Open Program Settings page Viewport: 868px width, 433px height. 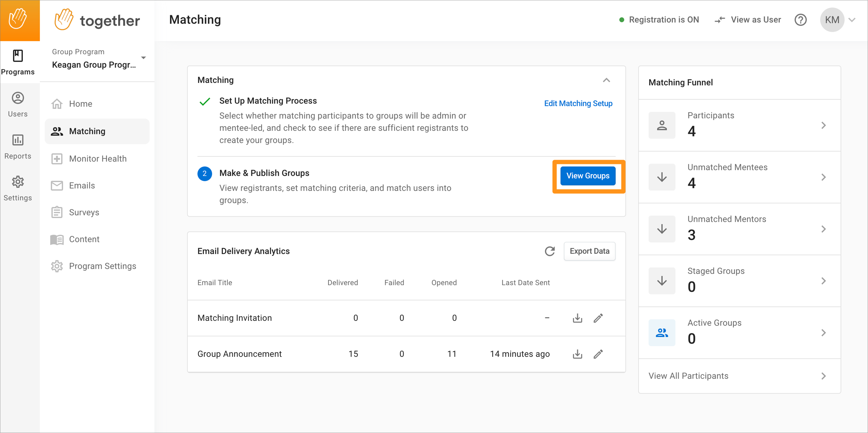[97, 266]
